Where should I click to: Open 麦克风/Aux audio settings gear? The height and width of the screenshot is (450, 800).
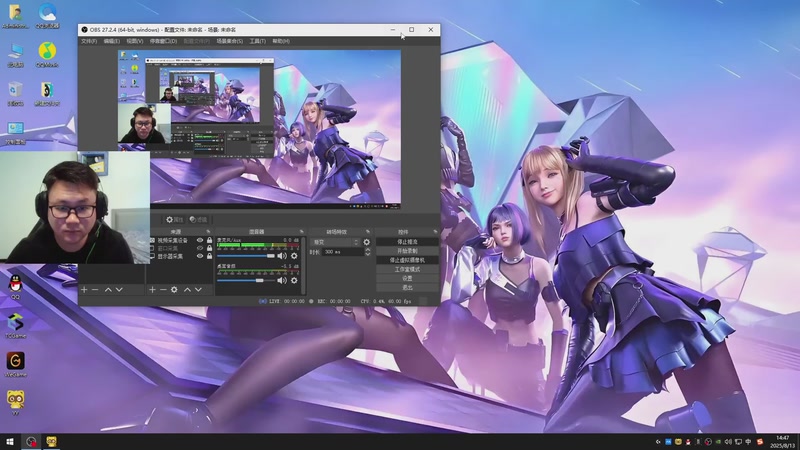pos(294,256)
